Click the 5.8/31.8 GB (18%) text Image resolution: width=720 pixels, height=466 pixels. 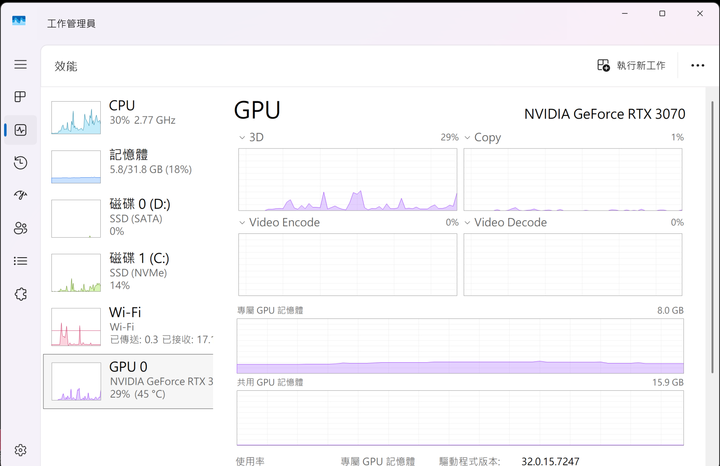click(151, 169)
